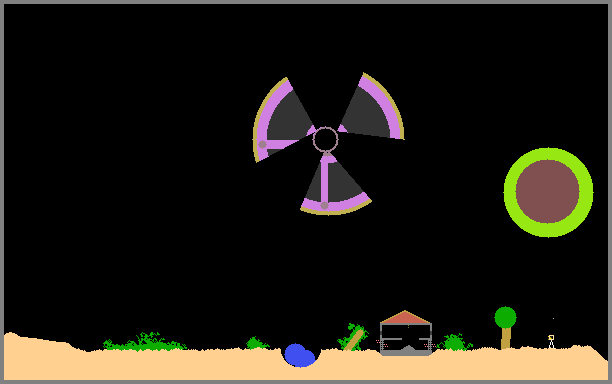This screenshot has height=384, width=612.
Task: Click the blue water blob in the pit
Action: click(x=299, y=356)
